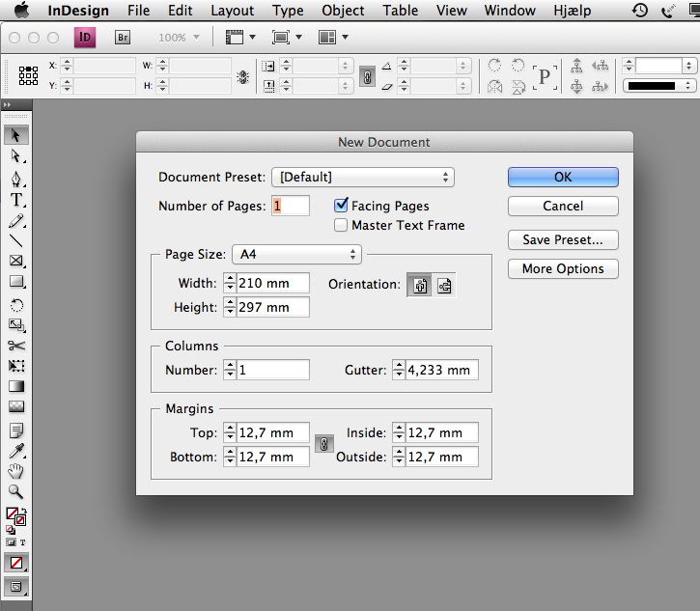Open the Type menu
700x611 pixels.
click(x=288, y=11)
